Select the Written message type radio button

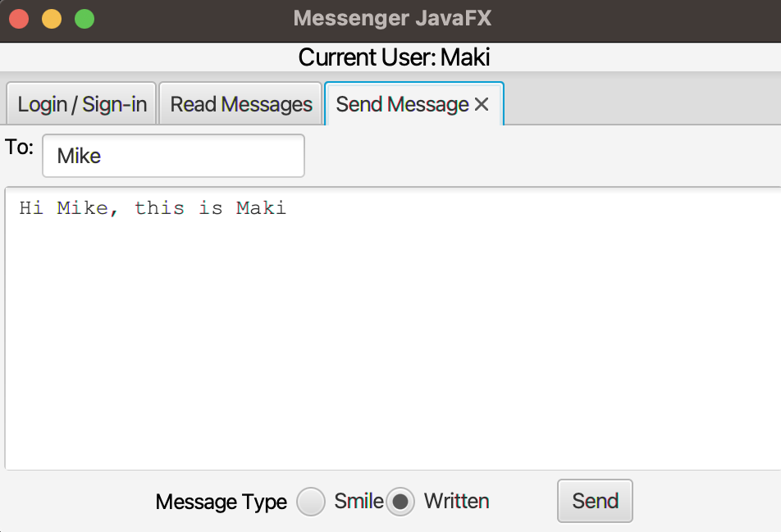(400, 502)
